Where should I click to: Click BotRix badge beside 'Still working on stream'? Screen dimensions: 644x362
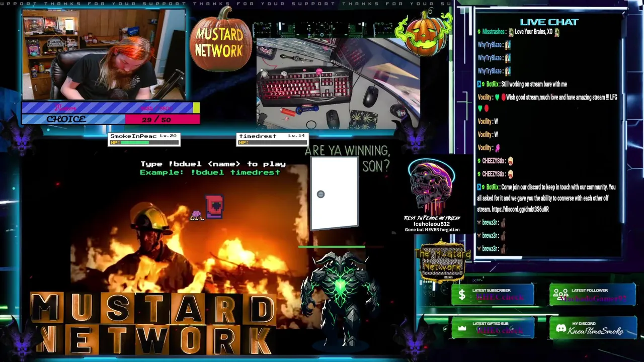click(479, 84)
